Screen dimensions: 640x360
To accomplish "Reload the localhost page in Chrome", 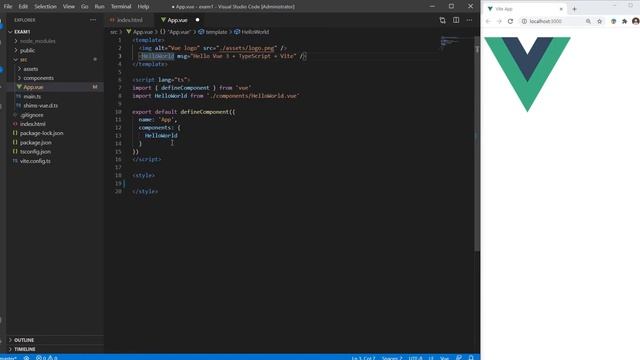I will [x=510, y=21].
